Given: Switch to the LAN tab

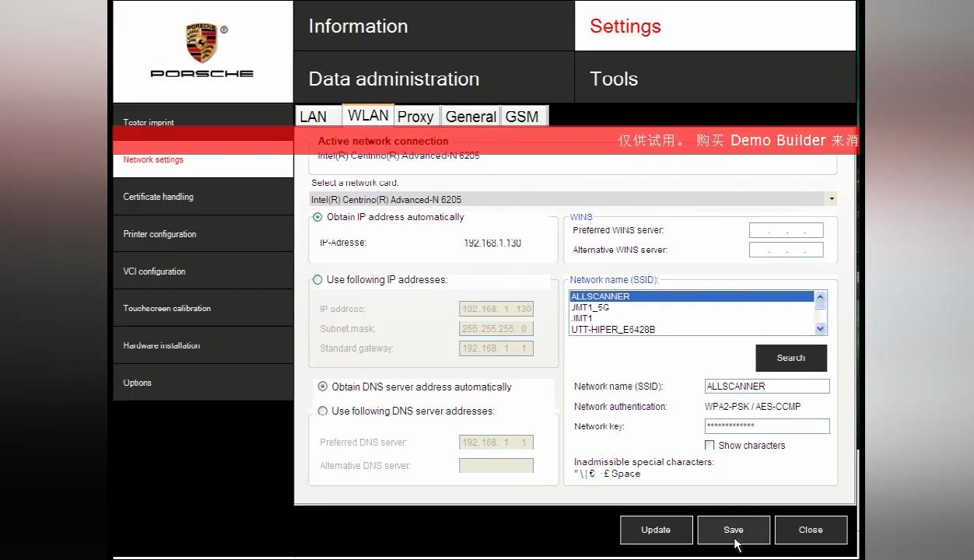Looking at the screenshot, I should tap(314, 117).
